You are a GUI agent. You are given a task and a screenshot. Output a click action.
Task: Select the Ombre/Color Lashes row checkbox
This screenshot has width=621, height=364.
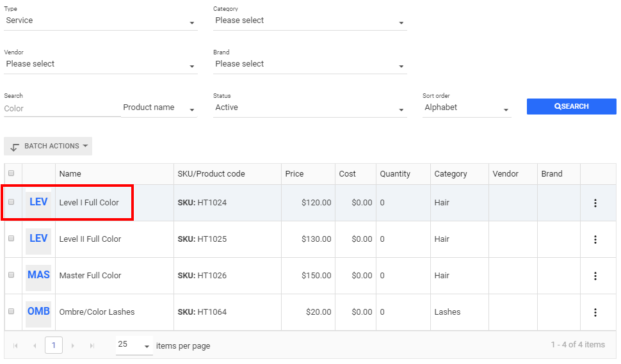[11, 312]
